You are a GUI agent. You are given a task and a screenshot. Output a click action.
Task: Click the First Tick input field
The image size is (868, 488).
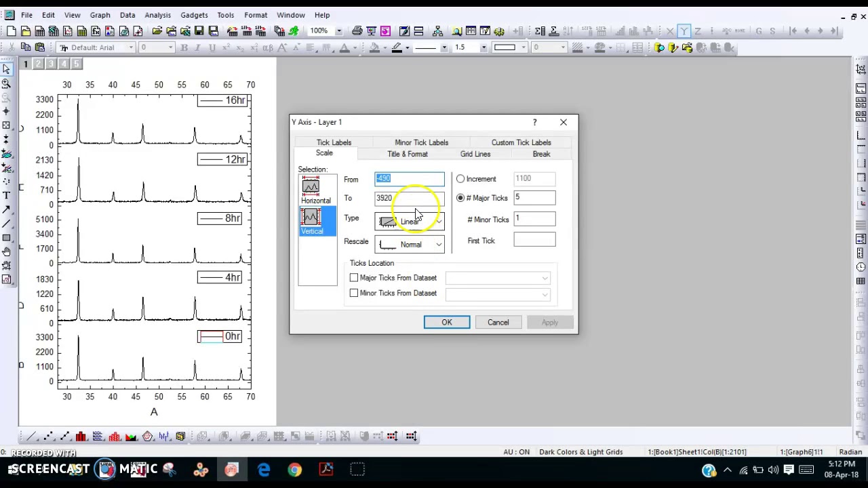click(x=534, y=241)
